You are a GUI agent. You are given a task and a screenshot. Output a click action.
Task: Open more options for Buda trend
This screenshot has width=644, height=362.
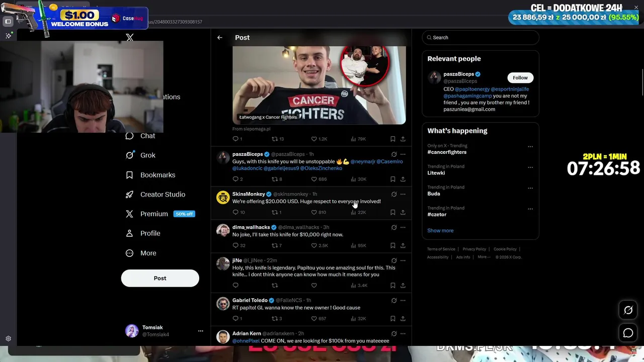pyautogui.click(x=530, y=188)
